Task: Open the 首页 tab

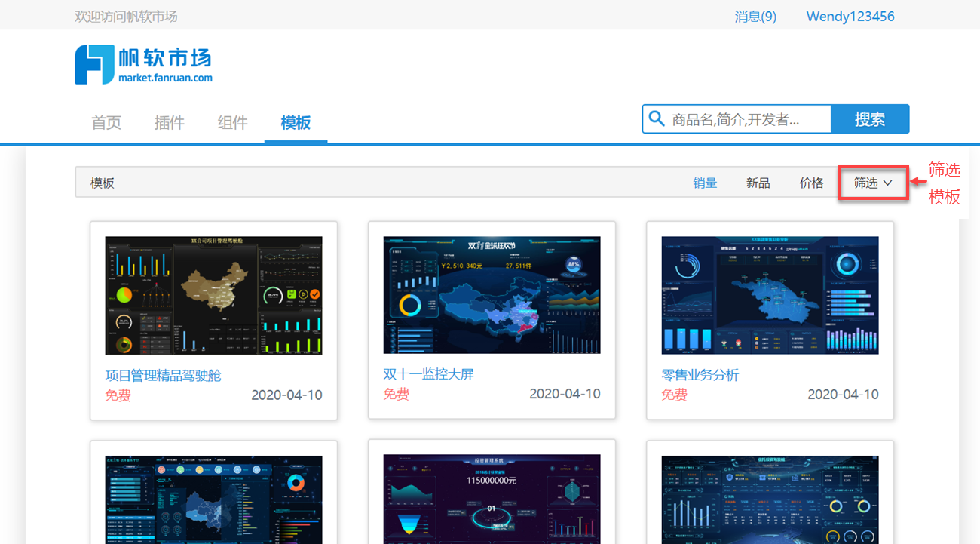Action: click(x=106, y=122)
